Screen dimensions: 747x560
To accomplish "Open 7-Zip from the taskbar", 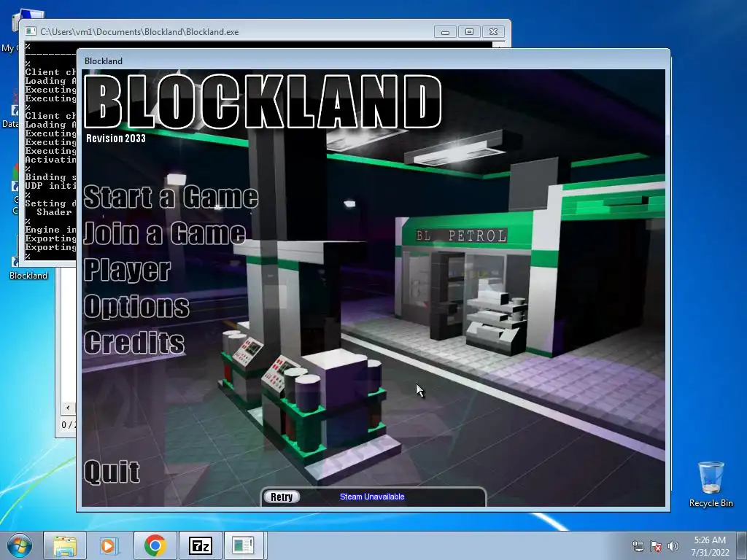I will tap(200, 545).
